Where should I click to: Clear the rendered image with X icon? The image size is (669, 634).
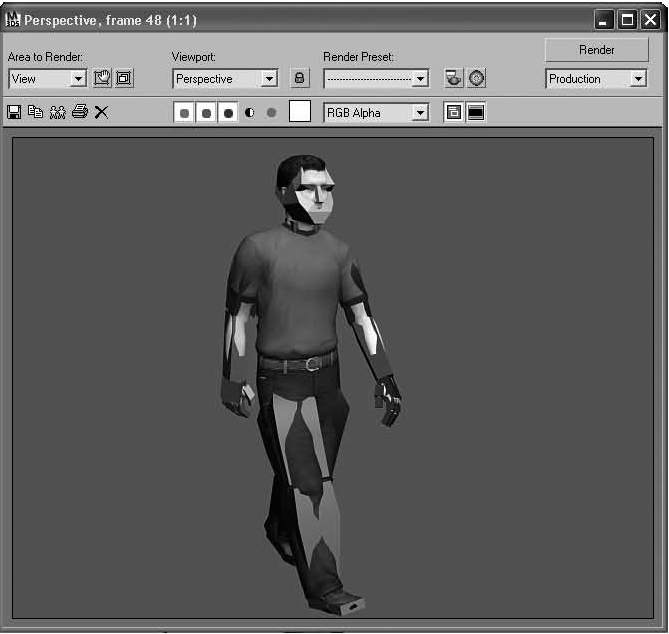(101, 113)
